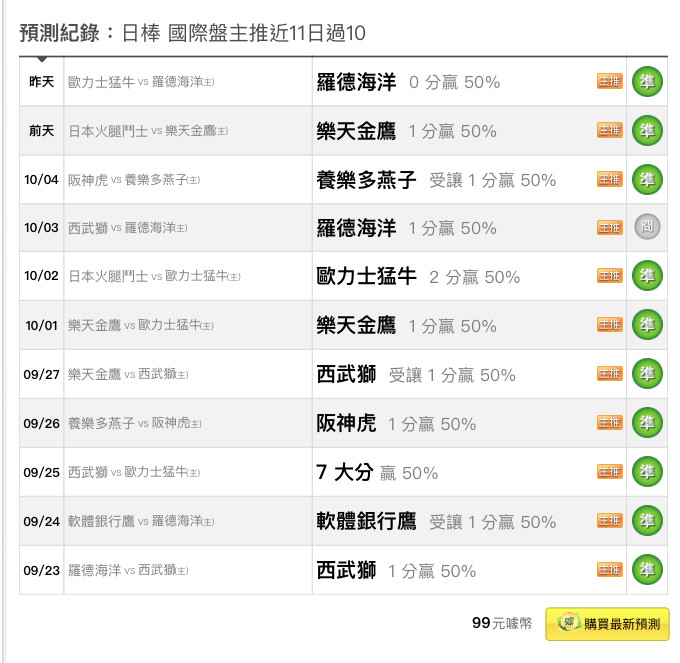The width and height of the screenshot is (680, 663).
Task: Select matchup 軟體銀行鷹 vs 羅德海洋 on 09/24
Action: point(141,521)
